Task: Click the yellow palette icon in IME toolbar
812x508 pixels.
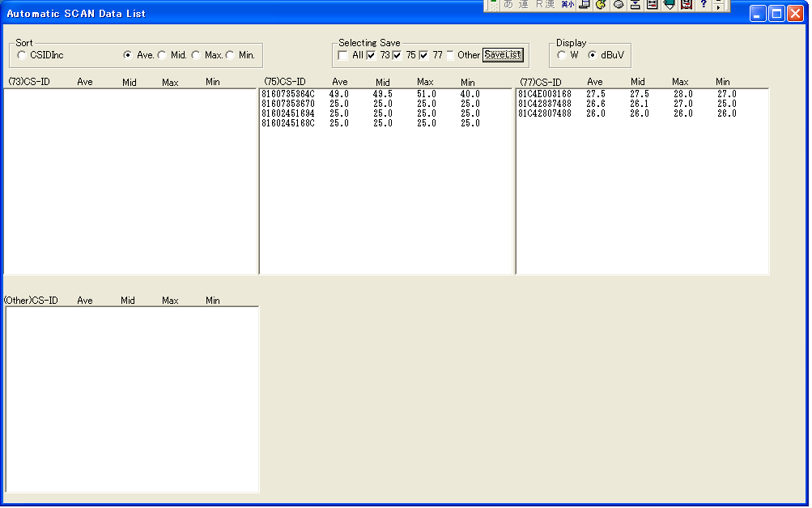Action: coord(601,5)
